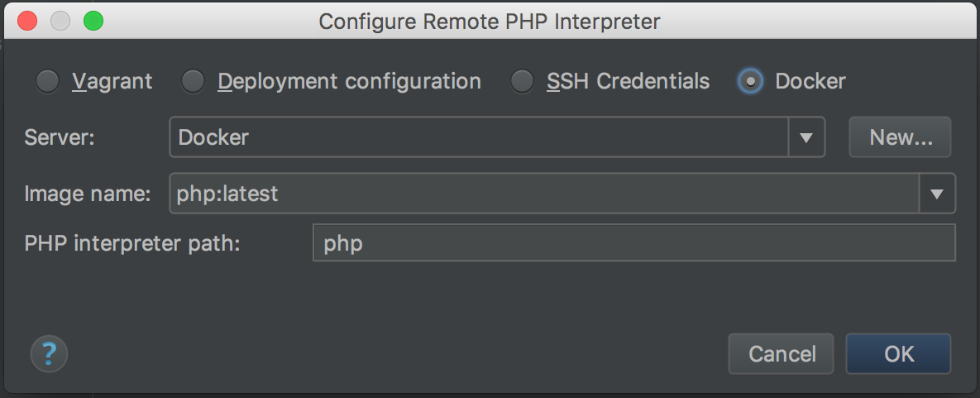Viewport: 980px width, 398px height.
Task: Click the "Image name:" label
Action: coord(88,194)
